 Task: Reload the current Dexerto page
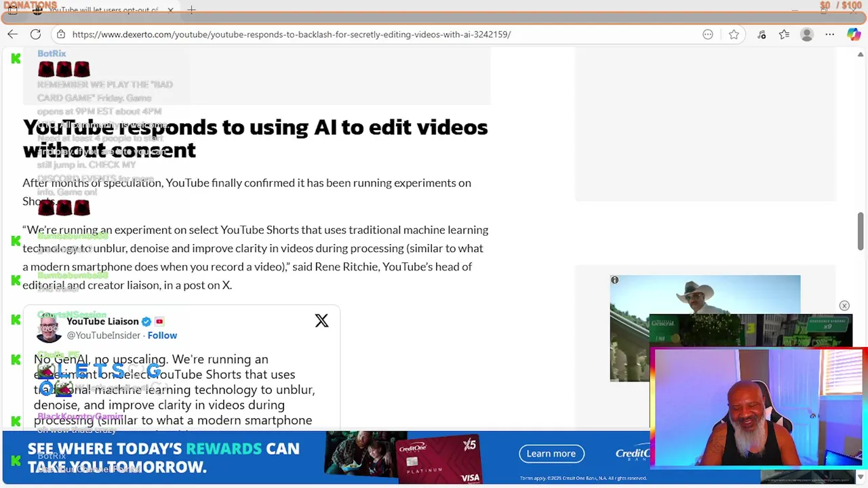point(35,34)
